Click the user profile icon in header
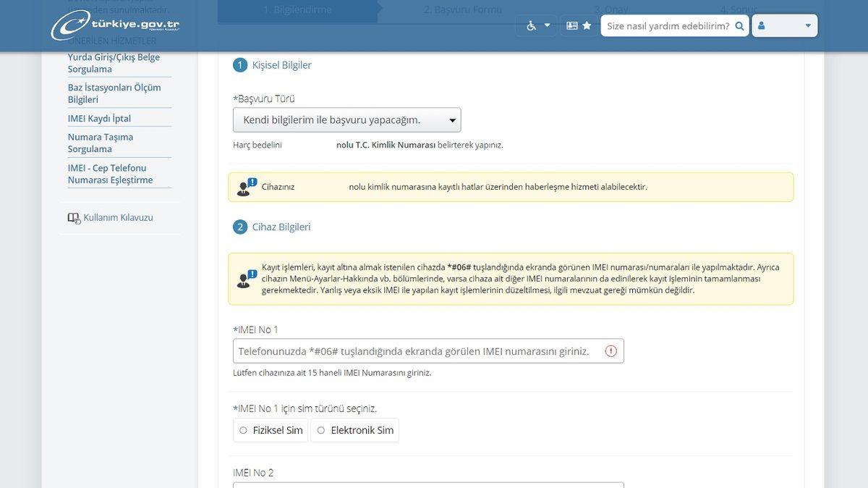This screenshot has width=868, height=488. [762, 26]
